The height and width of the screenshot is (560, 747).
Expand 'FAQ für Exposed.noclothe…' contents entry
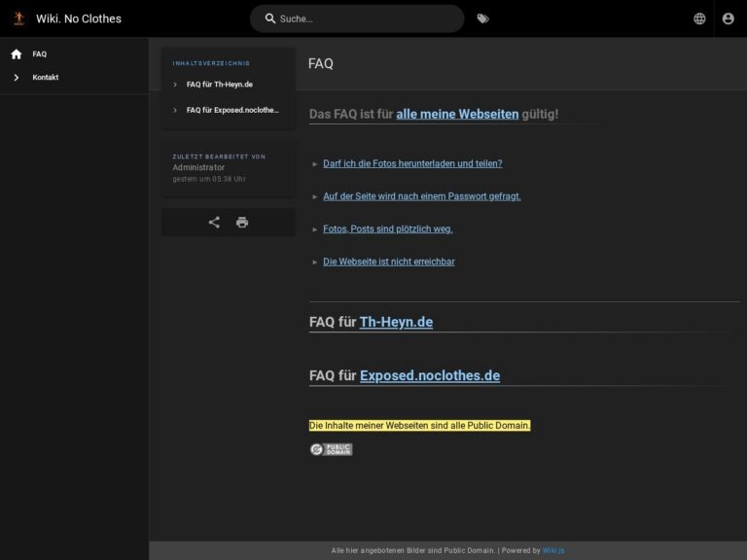point(175,110)
